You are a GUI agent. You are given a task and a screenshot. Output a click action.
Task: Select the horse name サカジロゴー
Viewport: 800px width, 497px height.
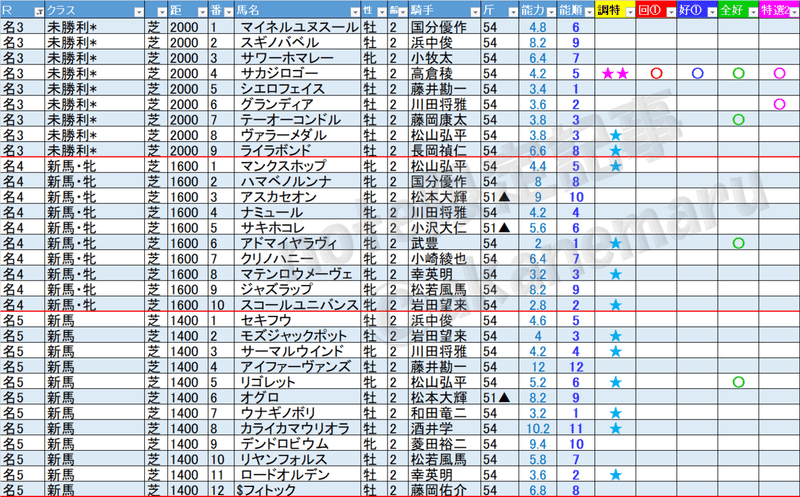[x=279, y=73]
